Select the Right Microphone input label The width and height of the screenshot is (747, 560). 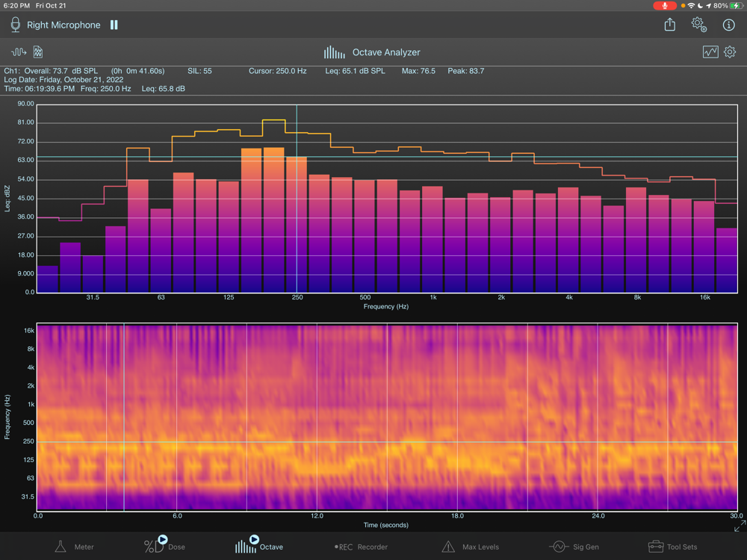[x=63, y=25]
